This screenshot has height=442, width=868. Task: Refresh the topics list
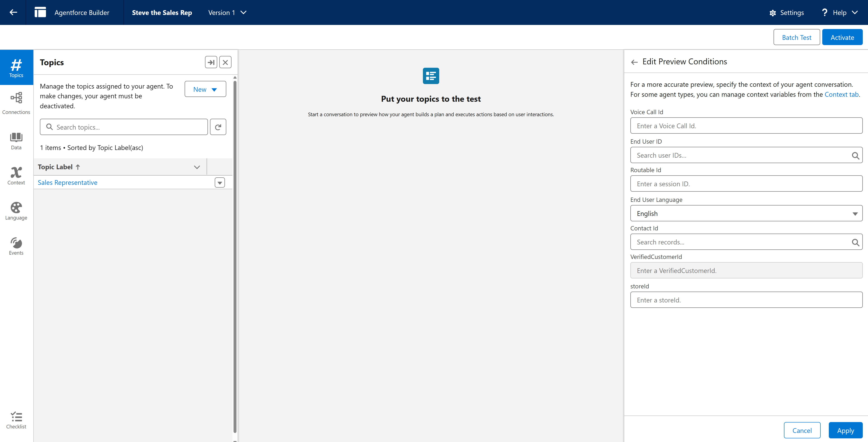pyautogui.click(x=218, y=127)
